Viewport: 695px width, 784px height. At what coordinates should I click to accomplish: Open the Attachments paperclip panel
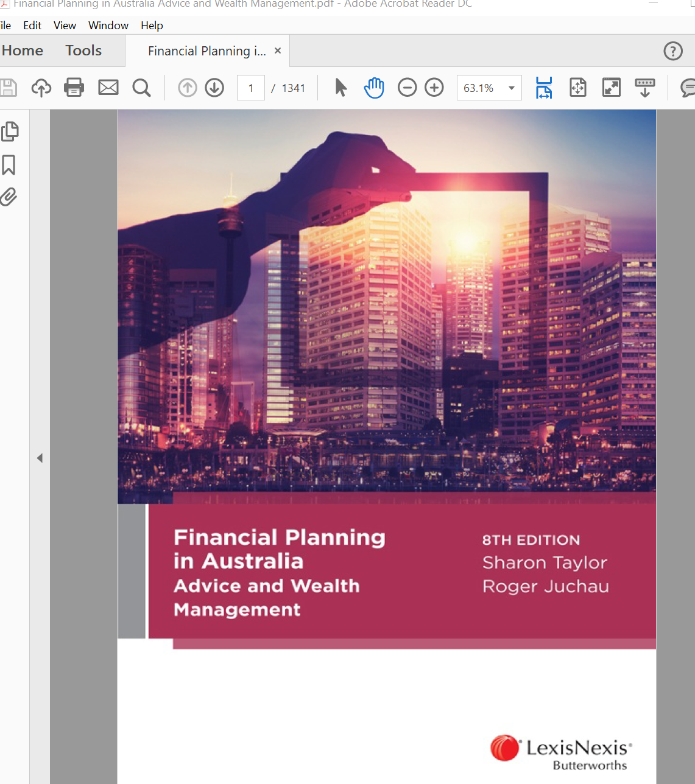[9, 197]
